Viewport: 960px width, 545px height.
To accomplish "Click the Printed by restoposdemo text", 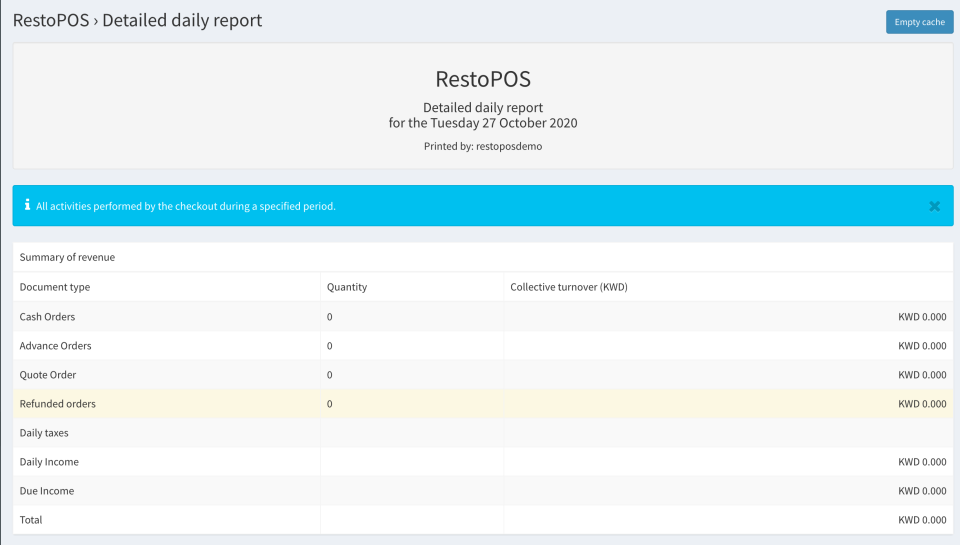I will click(x=483, y=146).
